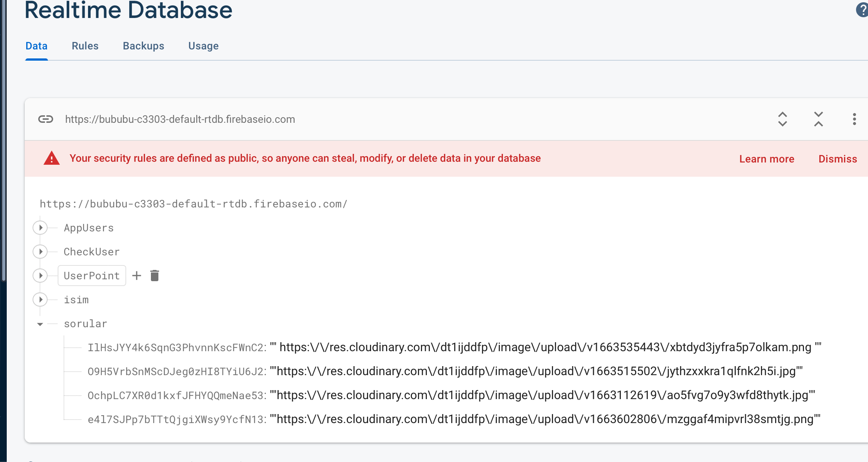
Task: Click Learn more in security warning
Action: [x=767, y=159]
